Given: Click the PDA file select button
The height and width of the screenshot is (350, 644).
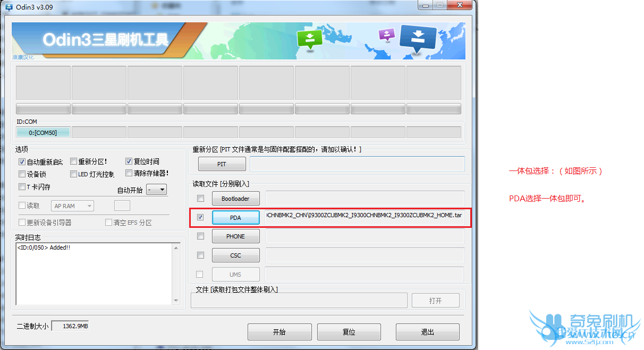Looking at the screenshot, I should click(235, 218).
